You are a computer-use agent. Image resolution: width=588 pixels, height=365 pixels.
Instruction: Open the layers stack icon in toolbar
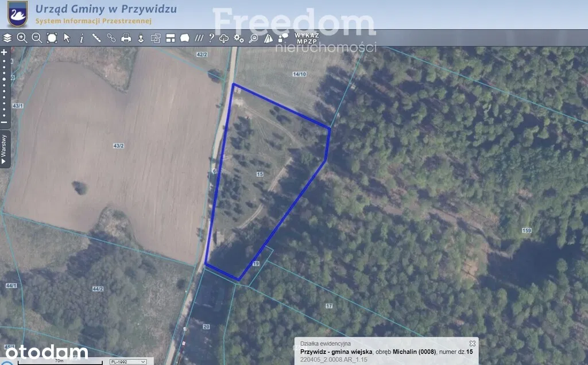click(x=7, y=38)
